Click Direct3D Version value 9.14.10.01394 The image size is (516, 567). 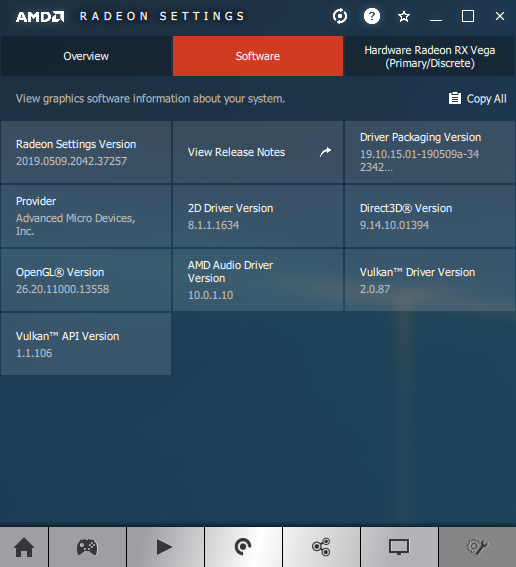[394, 225]
